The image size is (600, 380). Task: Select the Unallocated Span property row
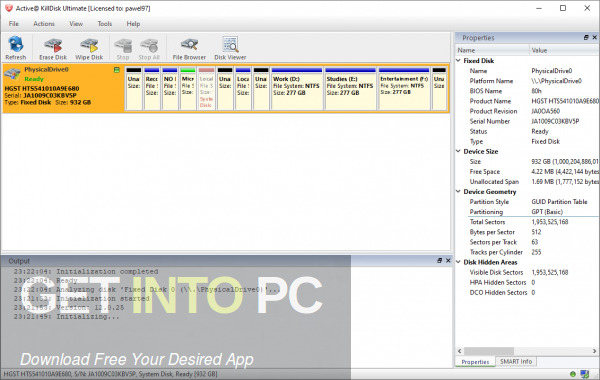527,181
